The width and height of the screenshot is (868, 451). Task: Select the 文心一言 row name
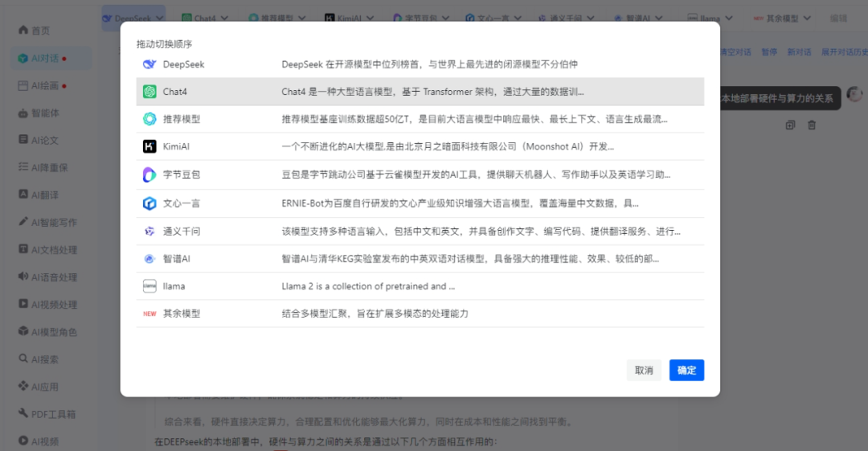click(x=181, y=203)
